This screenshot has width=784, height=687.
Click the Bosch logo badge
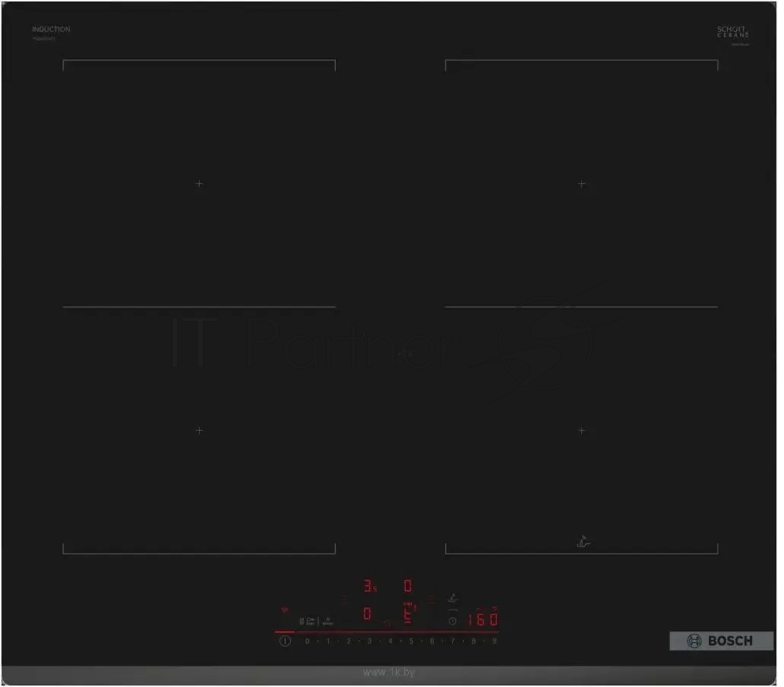[x=720, y=641]
